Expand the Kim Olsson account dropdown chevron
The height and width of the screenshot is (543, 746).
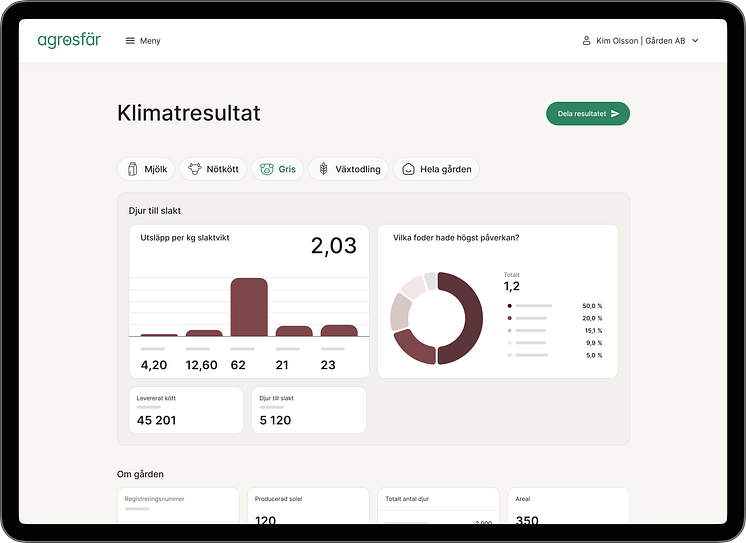[695, 41]
